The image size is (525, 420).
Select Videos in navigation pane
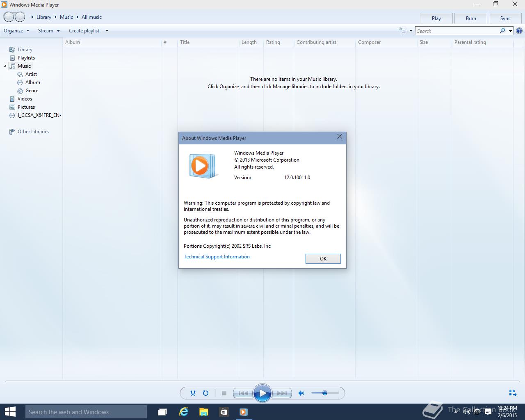(21, 99)
